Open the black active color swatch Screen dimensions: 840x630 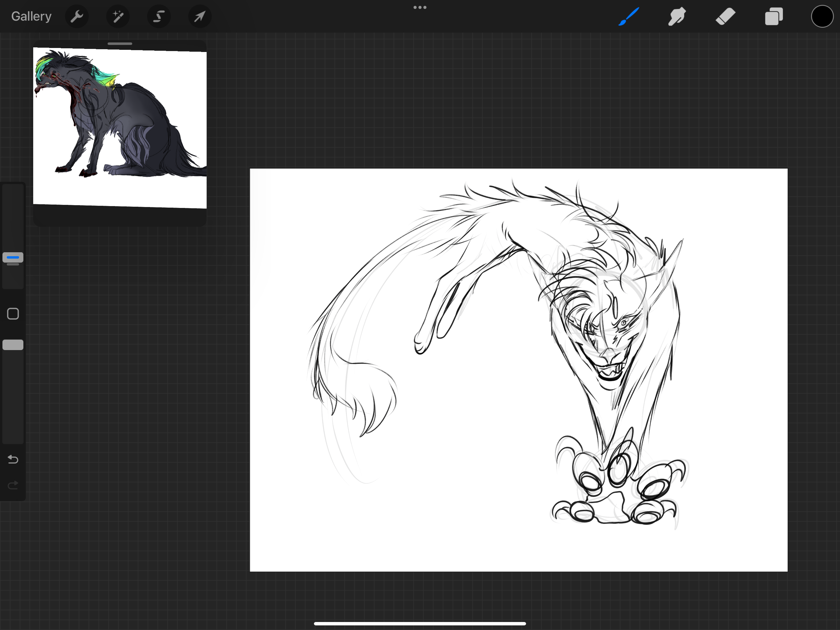(x=822, y=16)
